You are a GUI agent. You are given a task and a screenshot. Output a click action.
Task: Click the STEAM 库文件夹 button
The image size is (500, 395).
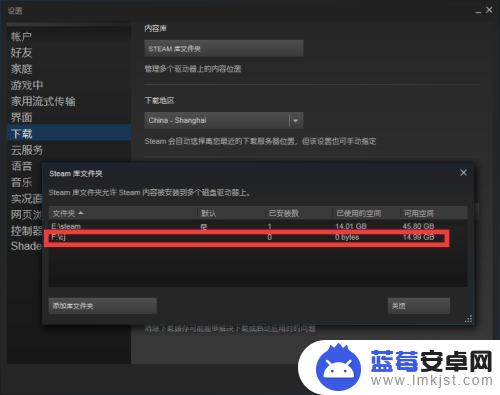(224, 49)
